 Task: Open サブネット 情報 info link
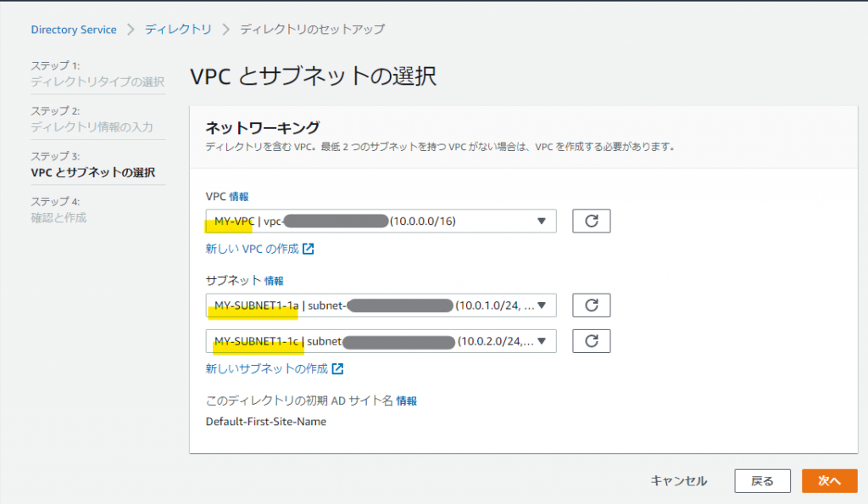point(274,280)
